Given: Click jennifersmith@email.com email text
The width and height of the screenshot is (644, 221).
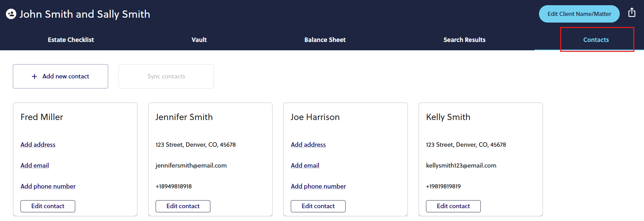Looking at the screenshot, I should (x=191, y=165).
